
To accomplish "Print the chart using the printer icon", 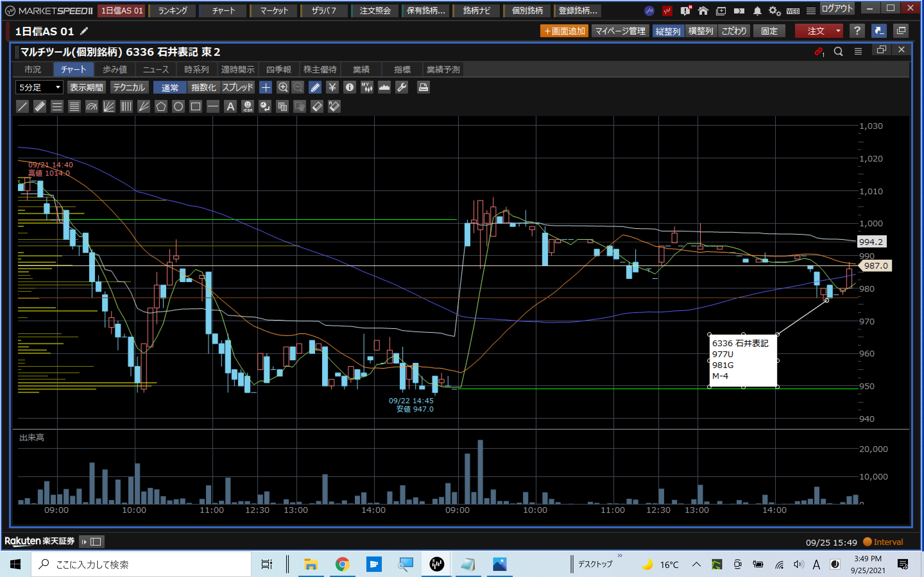I will [x=423, y=88].
